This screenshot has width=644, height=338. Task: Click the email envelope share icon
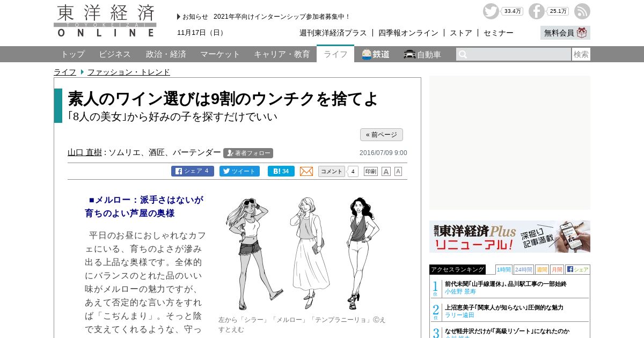coord(306,171)
